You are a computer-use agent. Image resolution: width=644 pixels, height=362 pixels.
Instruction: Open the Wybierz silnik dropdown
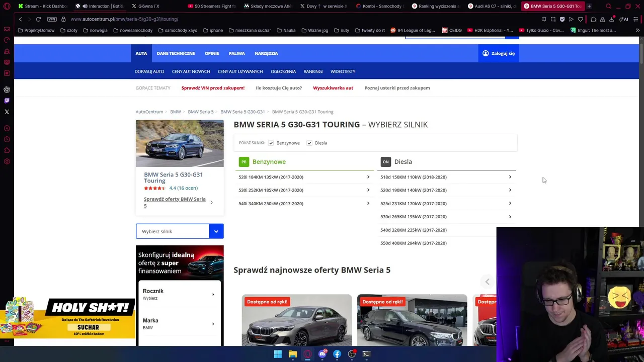(180, 231)
